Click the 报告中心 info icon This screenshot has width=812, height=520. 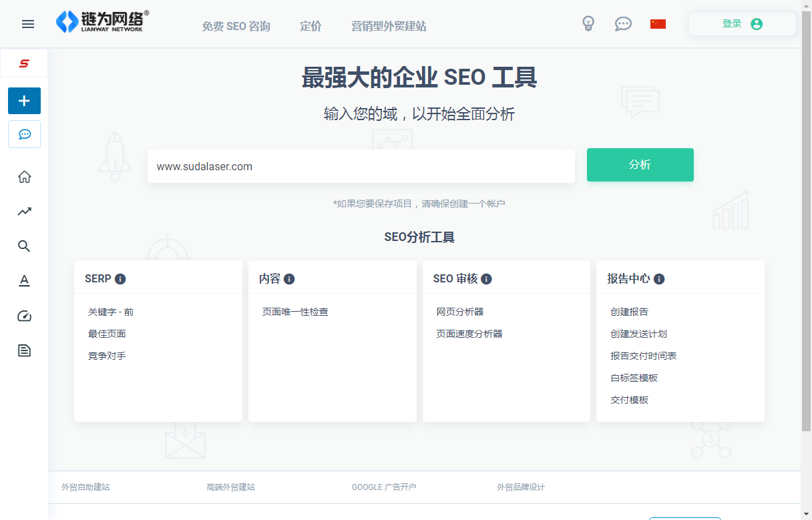(x=660, y=279)
